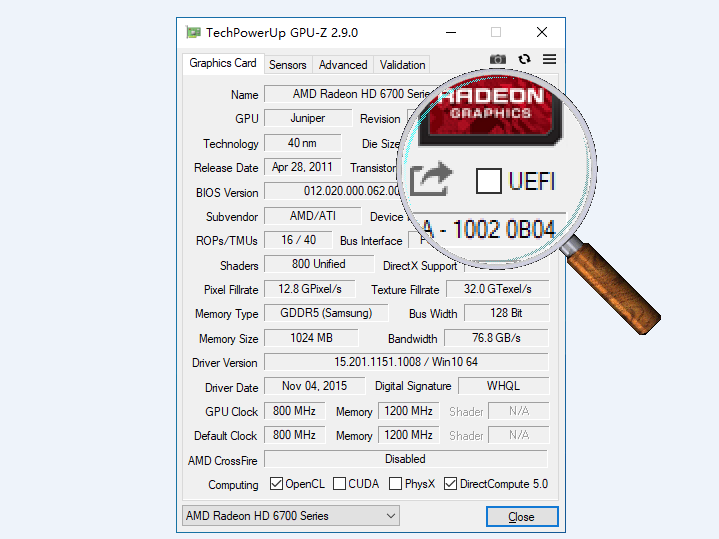719x539 pixels.
Task: Click the share BIOS export arrow icon
Action: 431,179
